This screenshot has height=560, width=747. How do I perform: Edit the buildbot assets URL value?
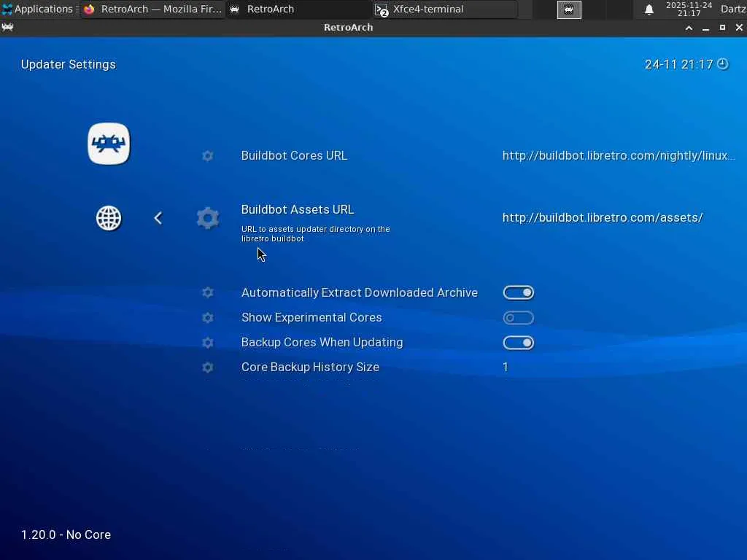point(603,217)
